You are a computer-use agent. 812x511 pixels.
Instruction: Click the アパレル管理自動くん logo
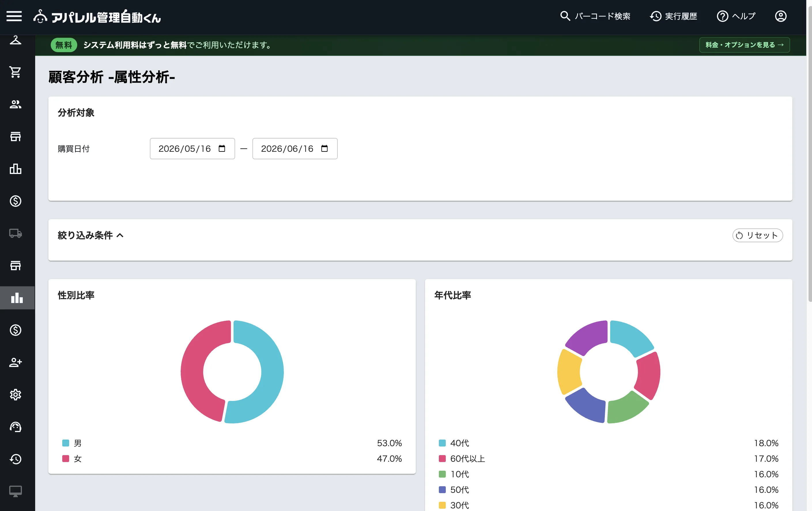click(97, 16)
